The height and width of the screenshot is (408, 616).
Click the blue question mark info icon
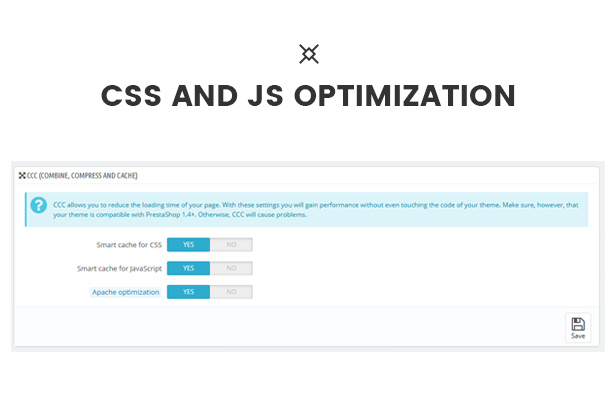click(39, 205)
